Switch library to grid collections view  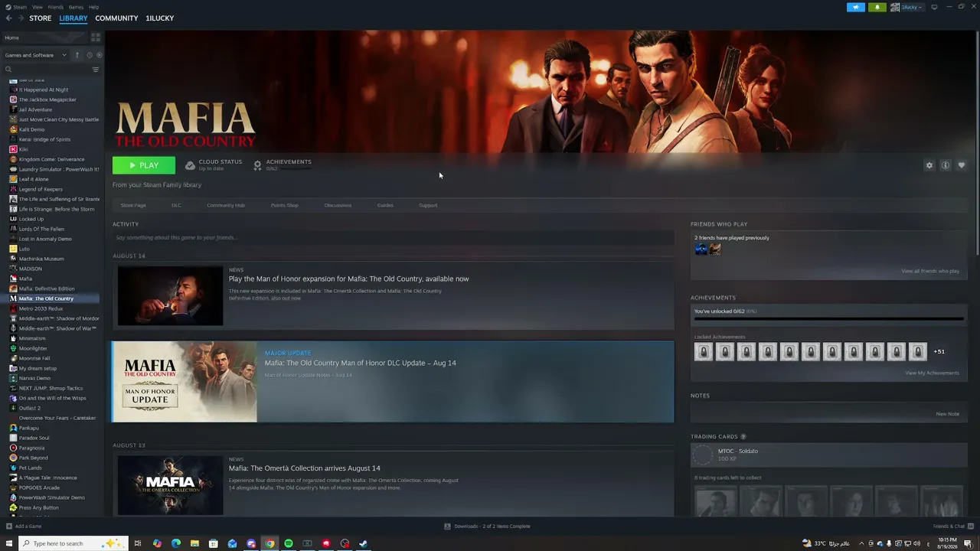pyautogui.click(x=96, y=37)
